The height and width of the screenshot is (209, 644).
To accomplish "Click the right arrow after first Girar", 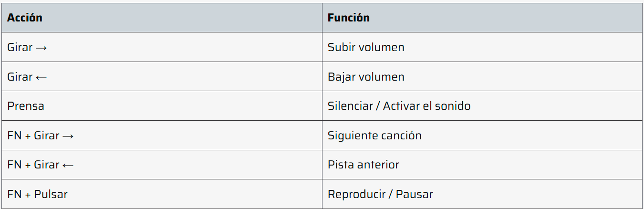I will [x=41, y=48].
